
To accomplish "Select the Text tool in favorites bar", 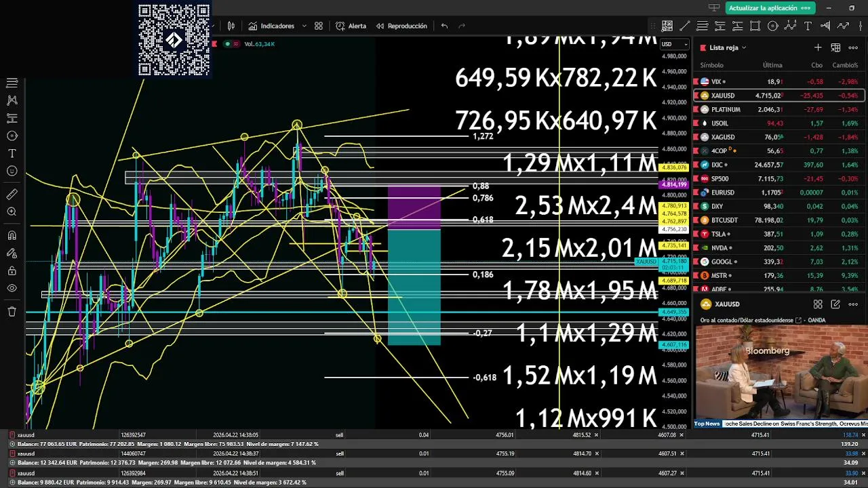I will pyautogui.click(x=808, y=26).
